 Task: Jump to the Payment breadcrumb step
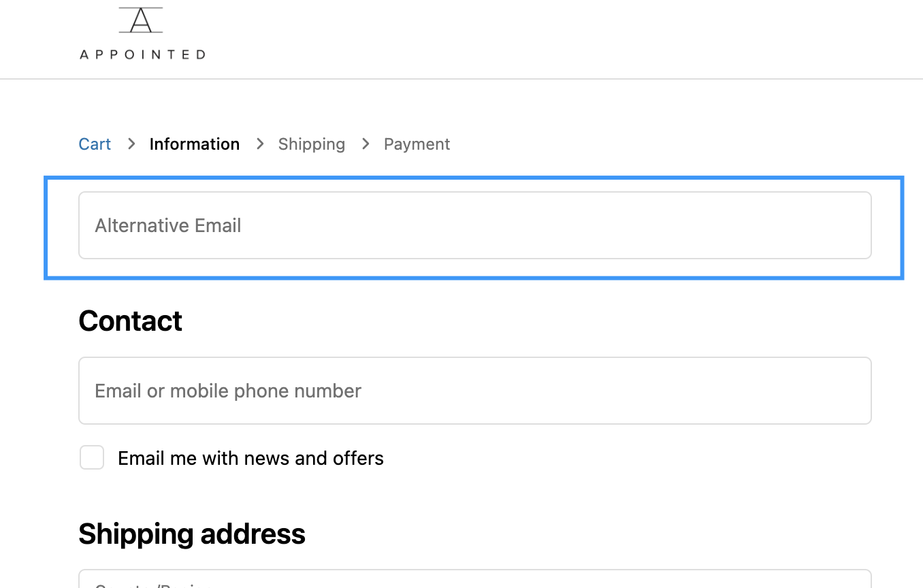(417, 144)
